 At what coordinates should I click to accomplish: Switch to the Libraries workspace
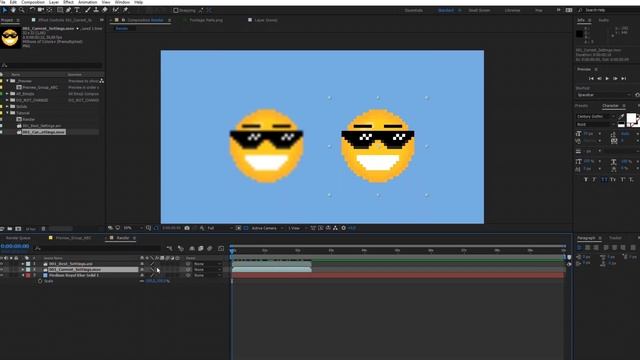tap(512, 10)
